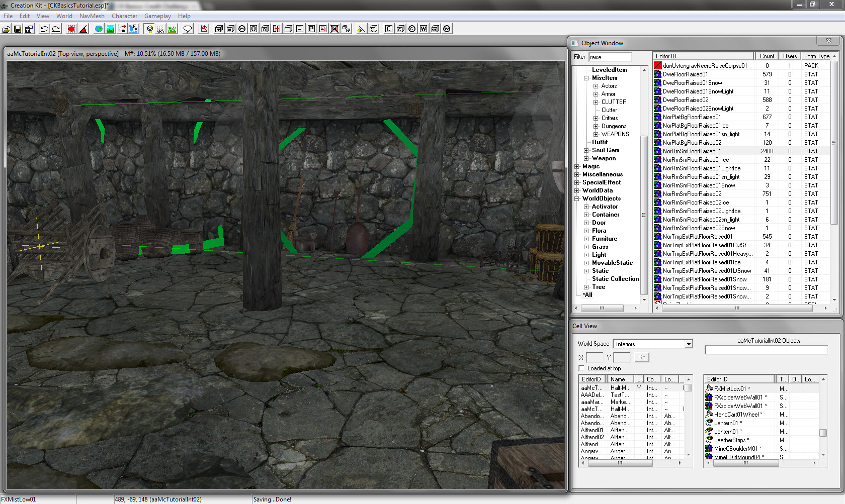
Task: Click the globe World toolbar icon
Action: tap(99, 29)
